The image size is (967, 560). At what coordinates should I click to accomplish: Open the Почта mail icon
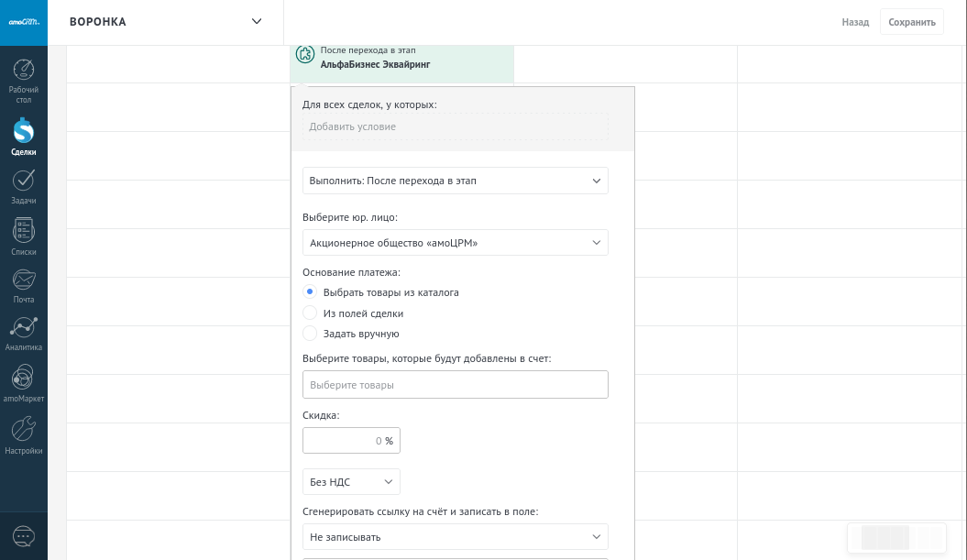pyautogui.click(x=24, y=280)
